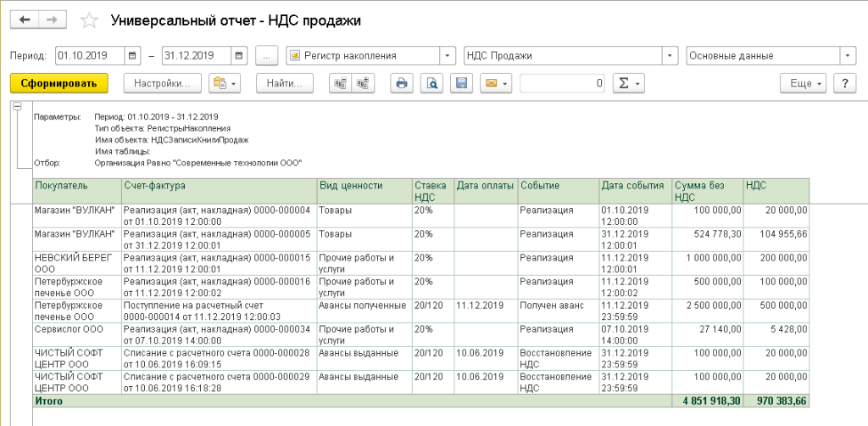The width and height of the screenshot is (868, 426).
Task: Click the back navigation arrow
Action: tap(24, 20)
